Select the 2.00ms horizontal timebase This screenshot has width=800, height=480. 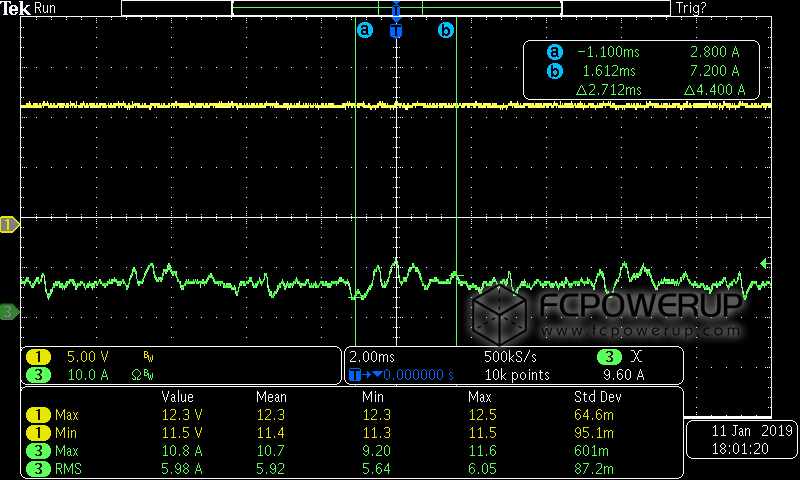pyautogui.click(x=372, y=357)
